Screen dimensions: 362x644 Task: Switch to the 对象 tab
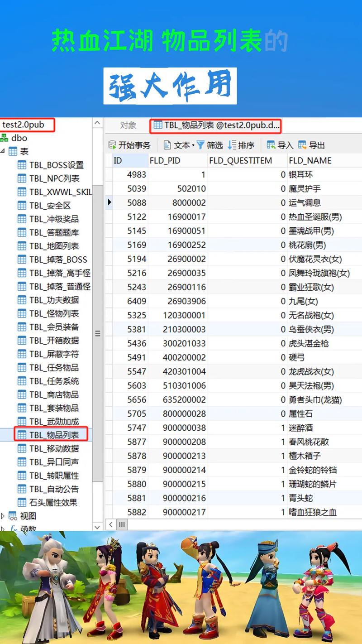coord(128,125)
